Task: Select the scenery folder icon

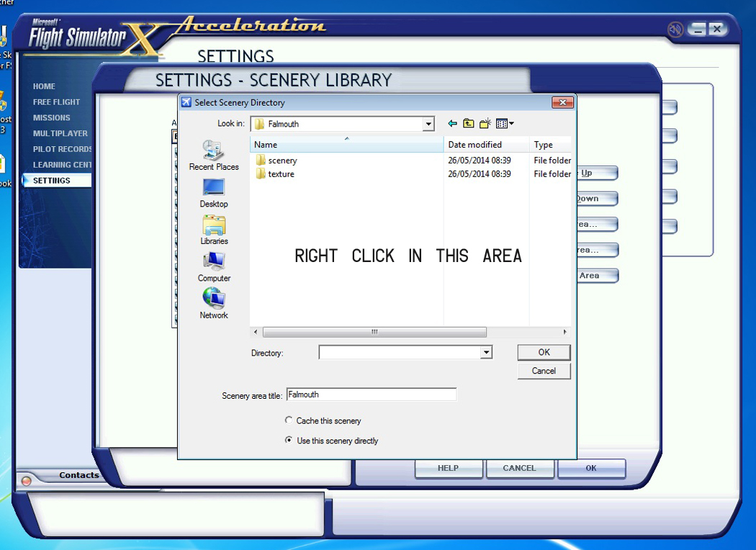Action: [x=261, y=160]
